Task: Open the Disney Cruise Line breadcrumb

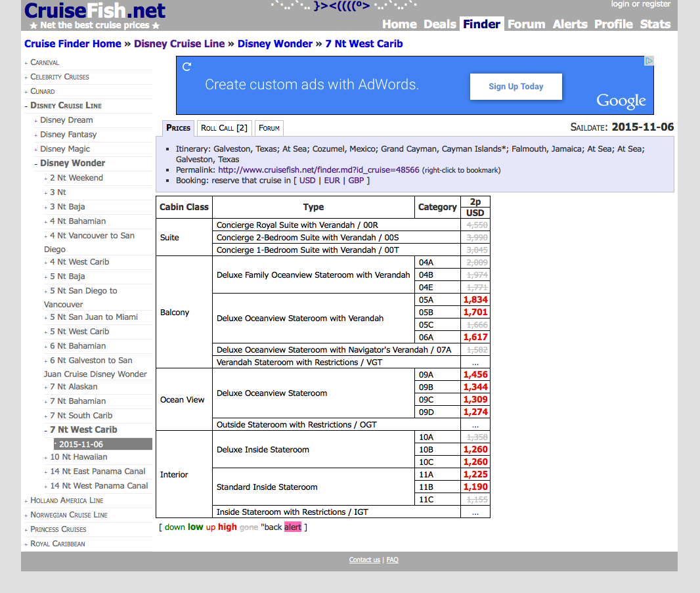Action: 179,44
